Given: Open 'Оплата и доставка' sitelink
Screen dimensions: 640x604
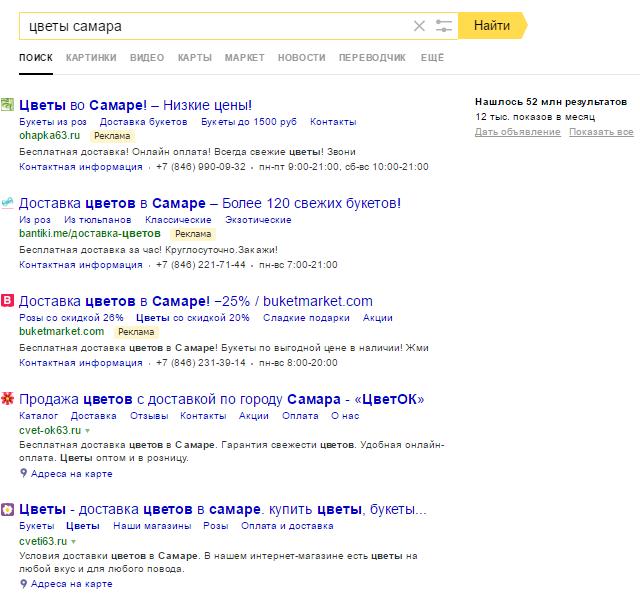Looking at the screenshot, I should pos(287,526).
